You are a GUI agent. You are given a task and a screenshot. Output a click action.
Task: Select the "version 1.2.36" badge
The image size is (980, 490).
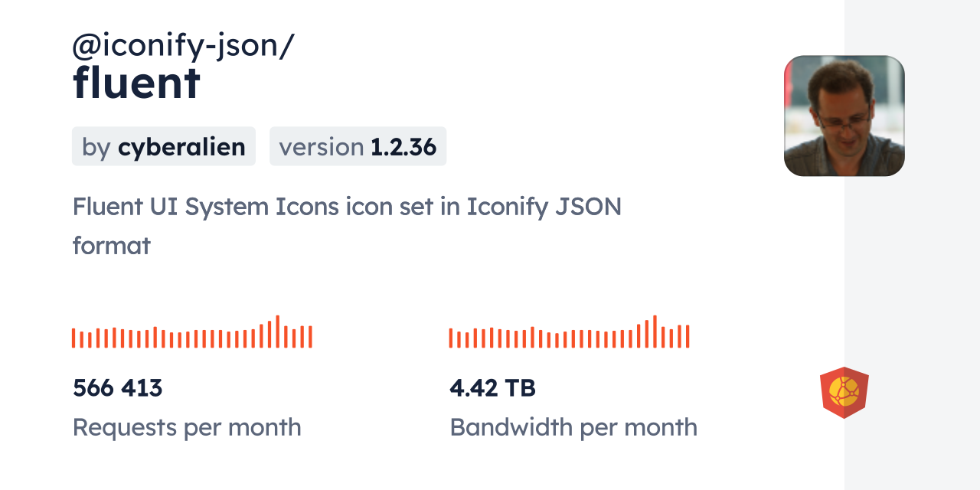point(358,146)
